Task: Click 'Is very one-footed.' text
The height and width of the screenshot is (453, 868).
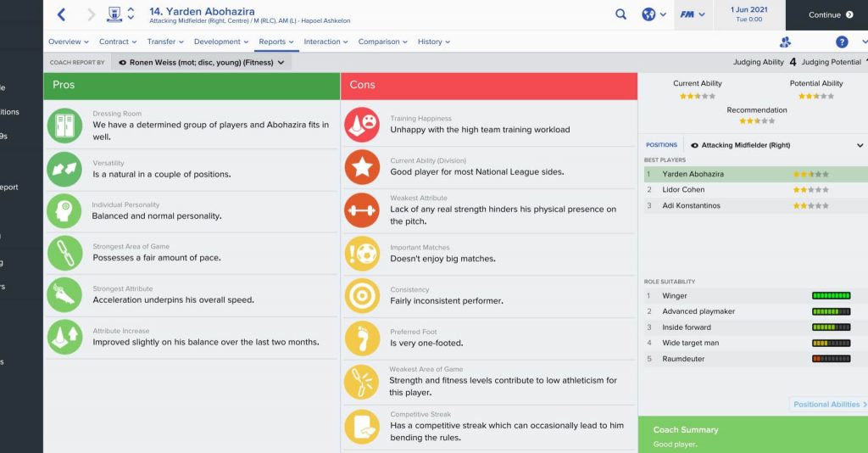Action: click(x=426, y=343)
